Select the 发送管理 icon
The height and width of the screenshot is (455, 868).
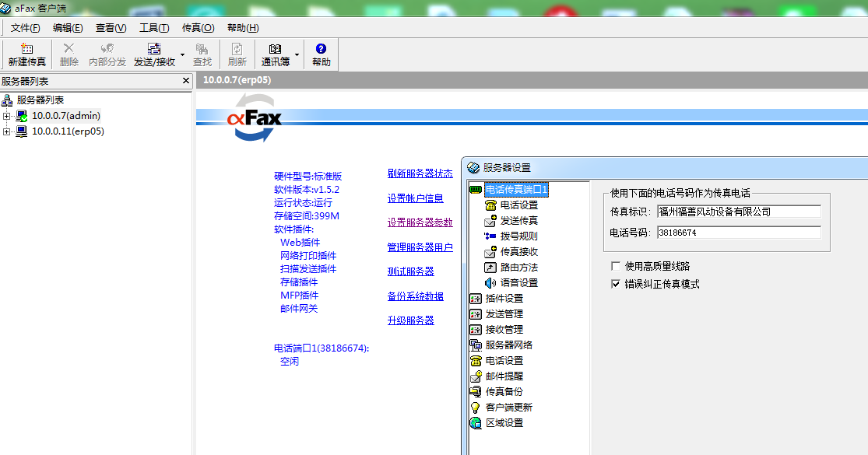click(x=476, y=314)
